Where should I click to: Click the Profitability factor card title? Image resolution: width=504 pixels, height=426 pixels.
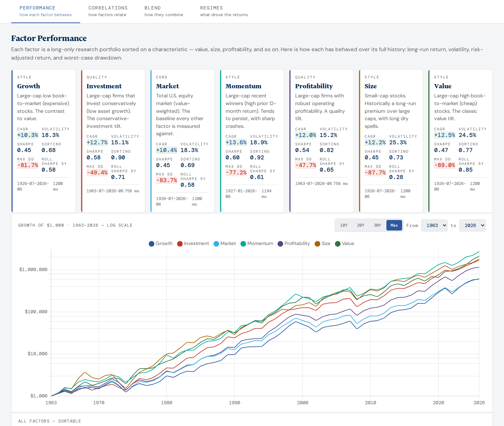pyautogui.click(x=314, y=86)
